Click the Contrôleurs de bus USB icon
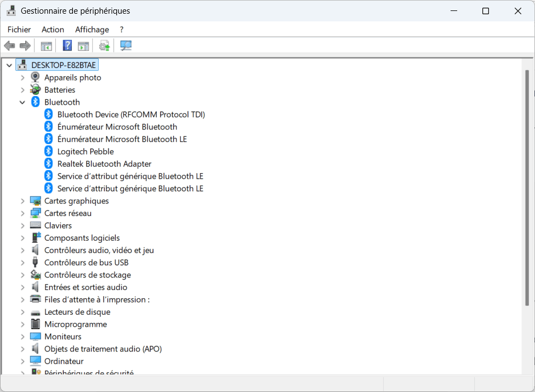Screen dimensions: 535x392 point(35,262)
